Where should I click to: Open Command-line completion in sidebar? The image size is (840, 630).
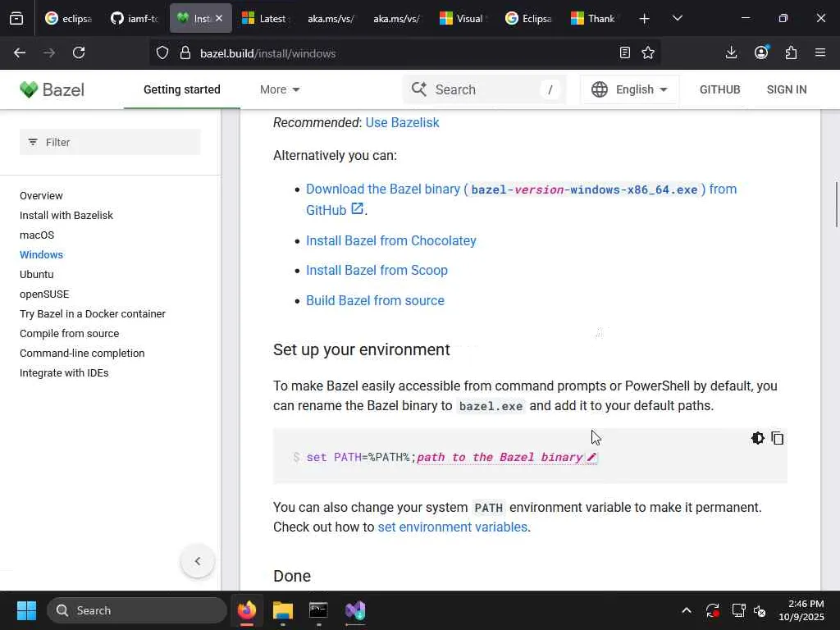(x=82, y=353)
